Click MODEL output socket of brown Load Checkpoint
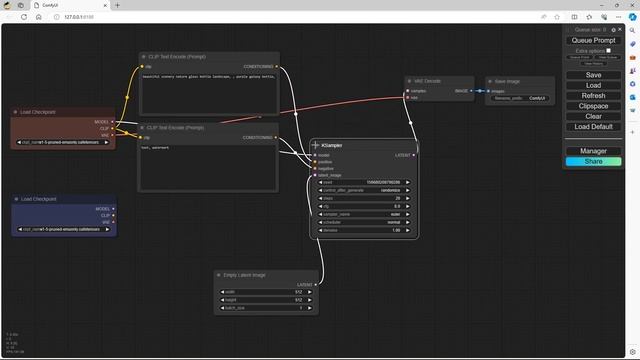The height and width of the screenshot is (360, 640). pos(113,122)
